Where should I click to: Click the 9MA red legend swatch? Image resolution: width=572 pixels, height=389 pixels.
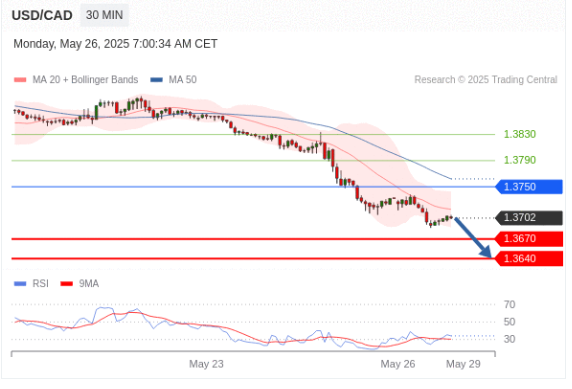(x=67, y=284)
